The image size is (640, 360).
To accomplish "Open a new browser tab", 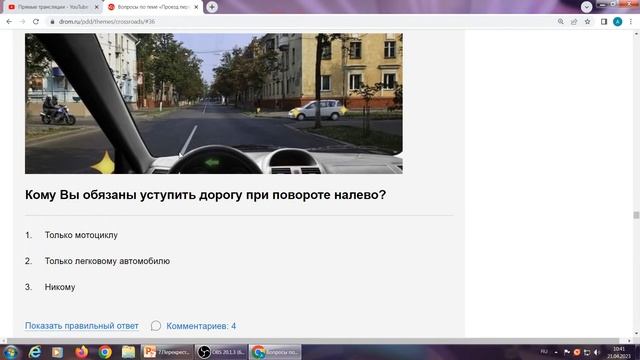I will click(212, 7).
